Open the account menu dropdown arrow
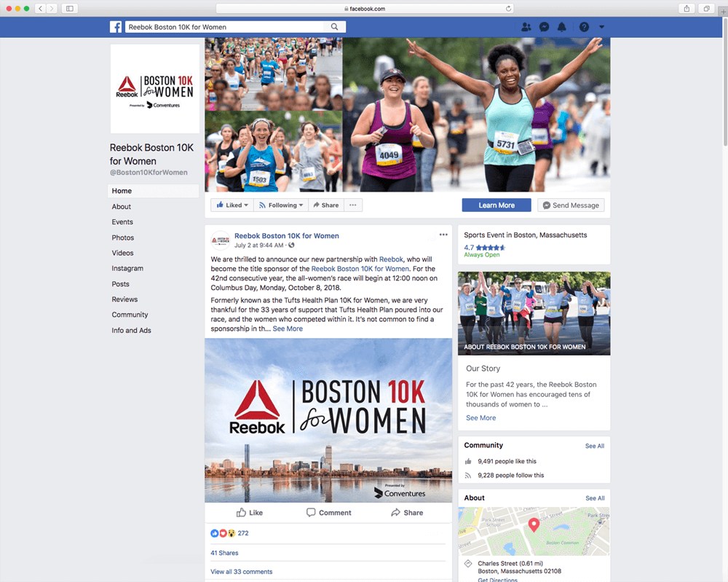The width and height of the screenshot is (728, 582). click(x=602, y=27)
